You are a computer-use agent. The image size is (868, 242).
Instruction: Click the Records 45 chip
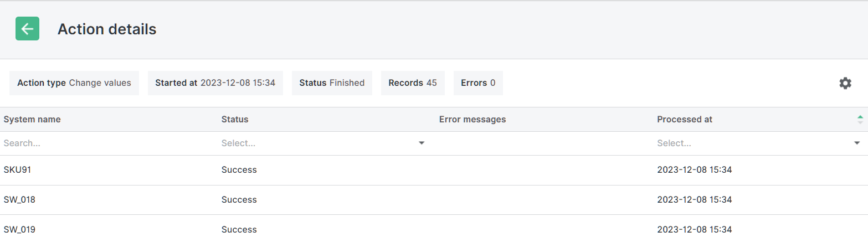(413, 83)
